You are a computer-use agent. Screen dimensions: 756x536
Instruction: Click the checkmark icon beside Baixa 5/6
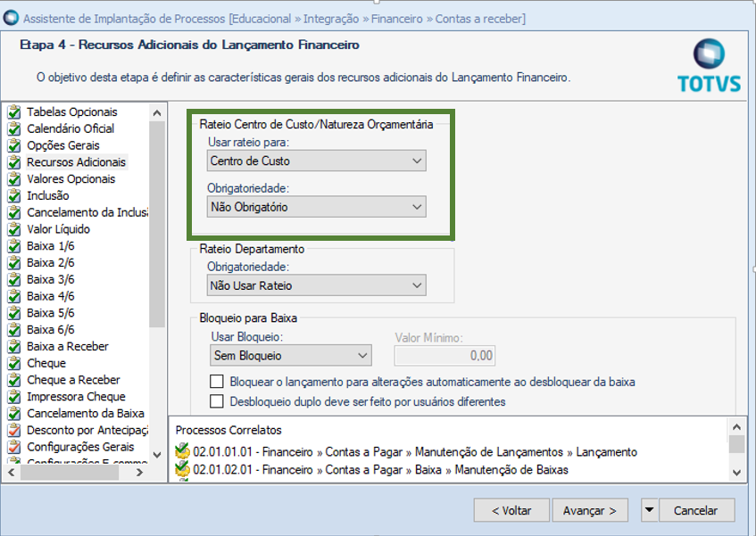[14, 313]
